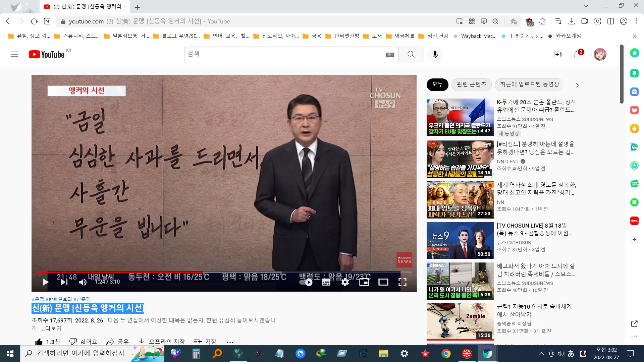Expand description with 더보기
This screenshot has height=362, width=644.
(51, 328)
